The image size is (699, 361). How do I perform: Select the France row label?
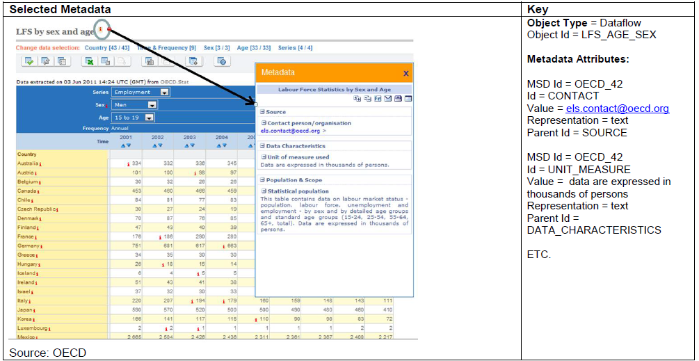click(25, 237)
